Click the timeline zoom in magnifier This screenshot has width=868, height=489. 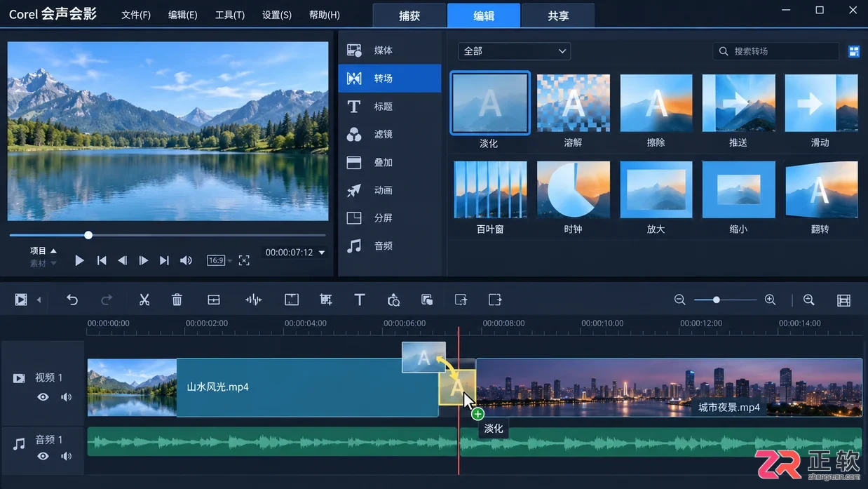(x=770, y=300)
